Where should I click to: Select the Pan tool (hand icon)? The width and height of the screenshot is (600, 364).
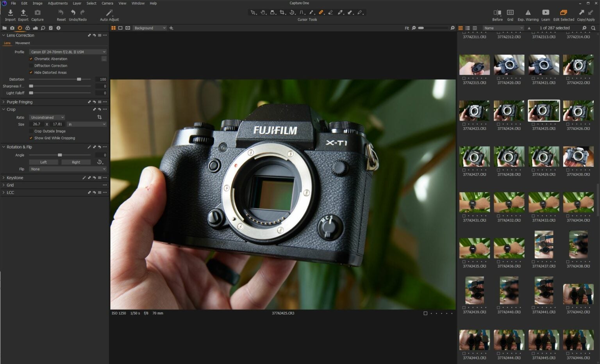(263, 12)
